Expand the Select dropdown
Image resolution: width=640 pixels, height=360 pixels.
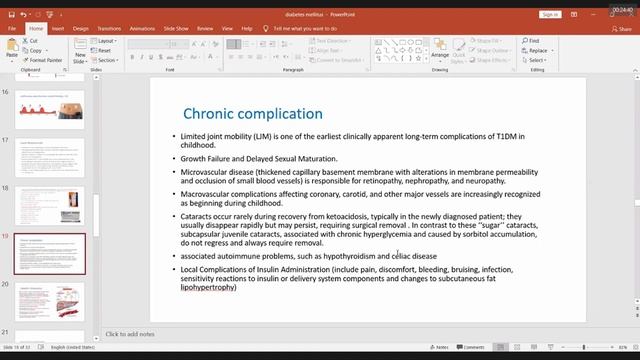(x=534, y=60)
